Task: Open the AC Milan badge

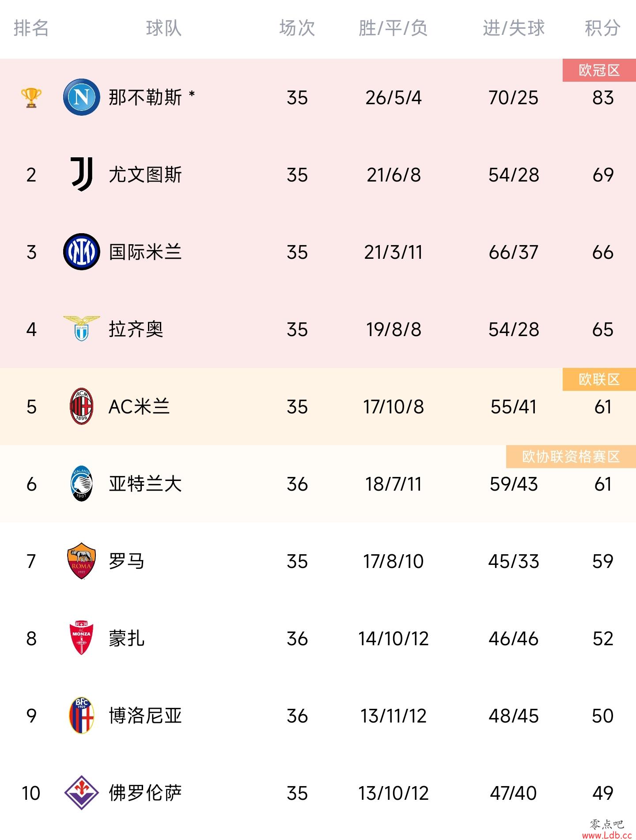Action: [82, 406]
